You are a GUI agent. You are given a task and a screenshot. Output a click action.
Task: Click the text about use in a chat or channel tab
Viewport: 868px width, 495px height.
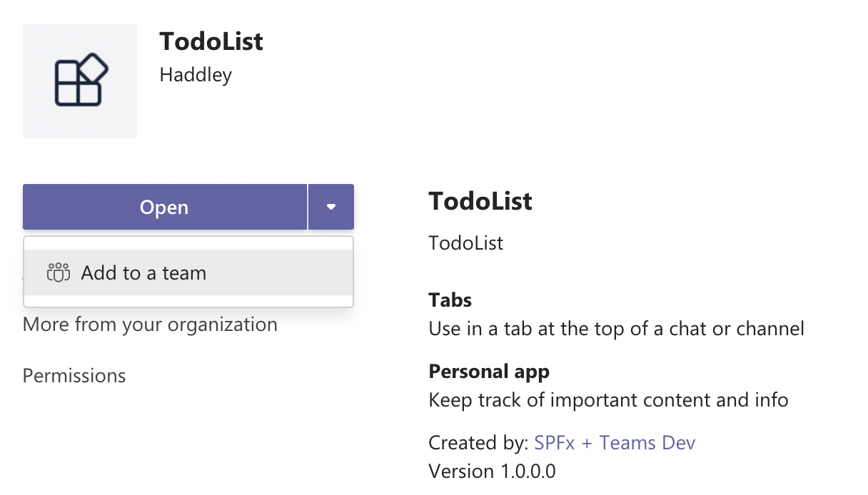click(x=616, y=329)
